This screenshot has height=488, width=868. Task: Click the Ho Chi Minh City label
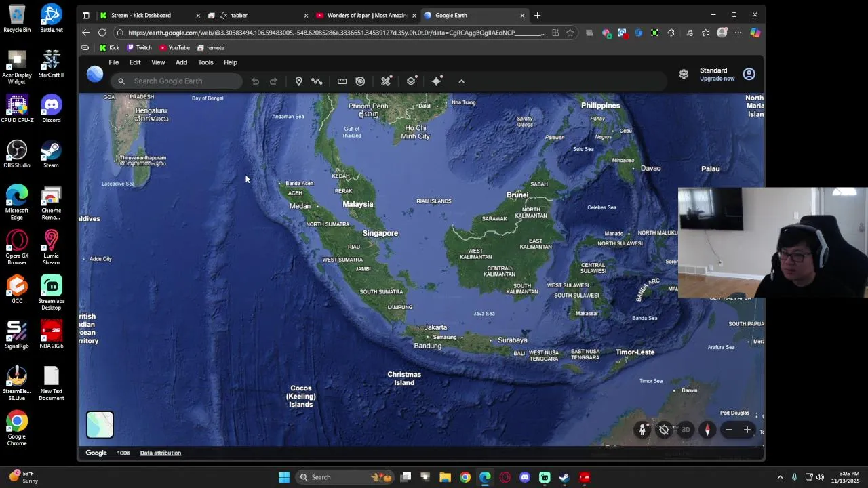click(x=415, y=131)
